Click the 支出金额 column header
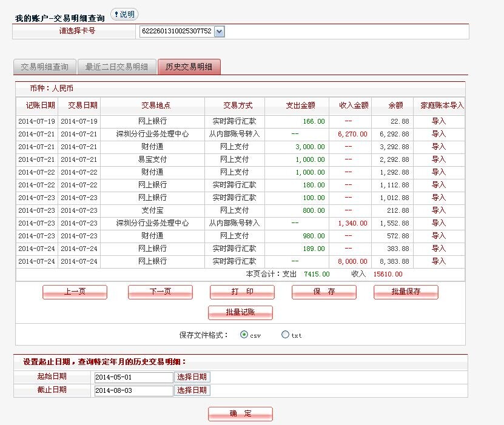Screen dimensions: 504x425 [x=301, y=105]
